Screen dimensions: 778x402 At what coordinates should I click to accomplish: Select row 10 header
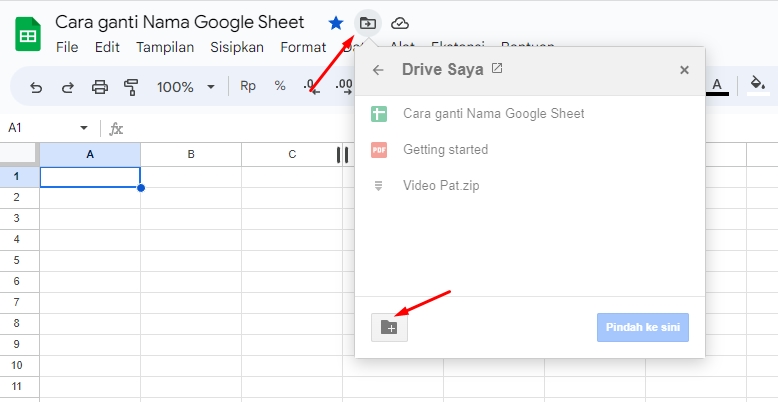(19, 365)
